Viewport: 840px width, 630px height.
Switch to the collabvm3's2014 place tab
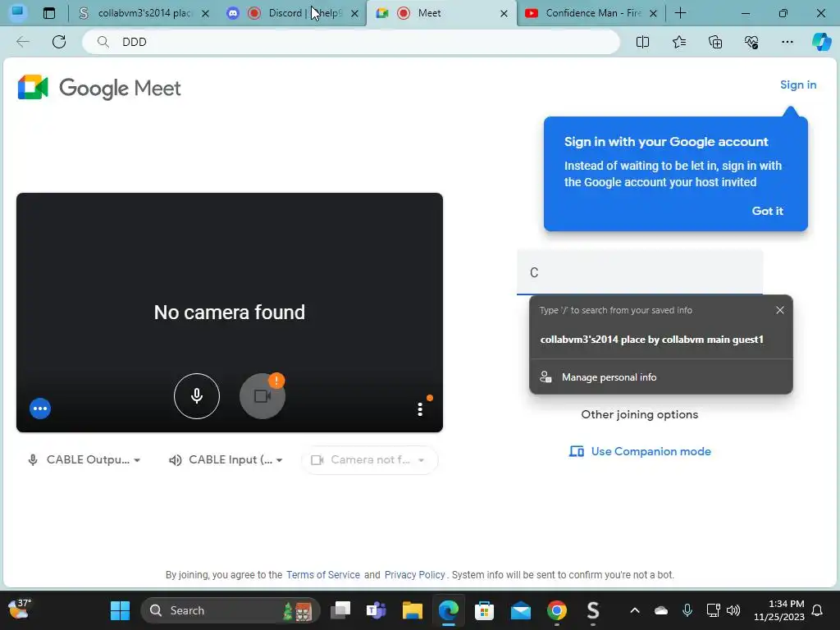[x=144, y=13]
